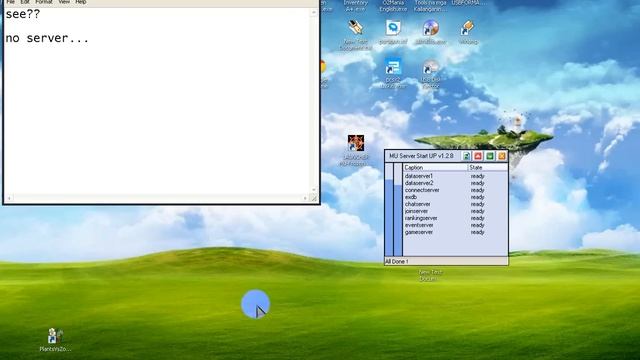Select the chatserver entry
Image resolution: width=640 pixels, height=360 pixels.
(x=418, y=204)
